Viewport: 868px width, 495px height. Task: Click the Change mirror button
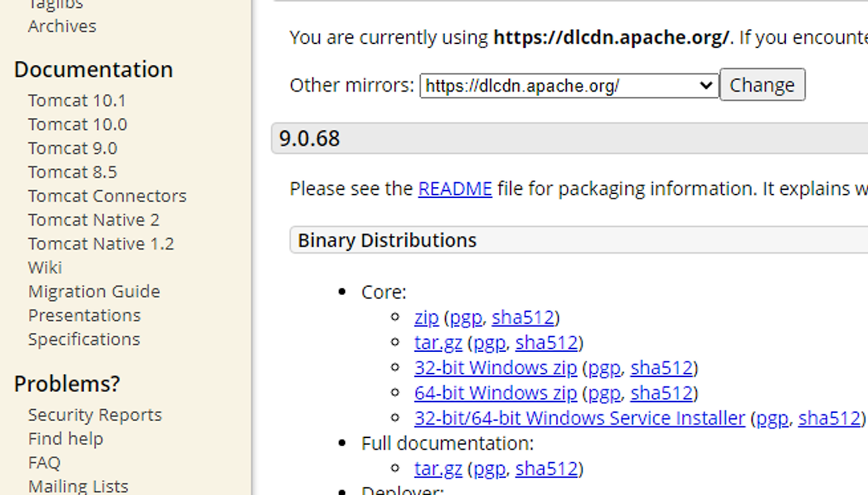(762, 85)
